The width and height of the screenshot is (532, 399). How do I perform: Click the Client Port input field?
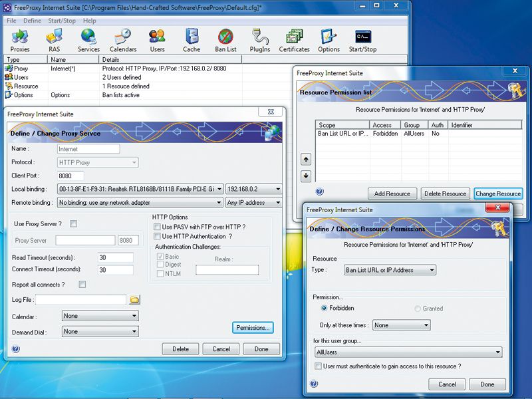70,176
